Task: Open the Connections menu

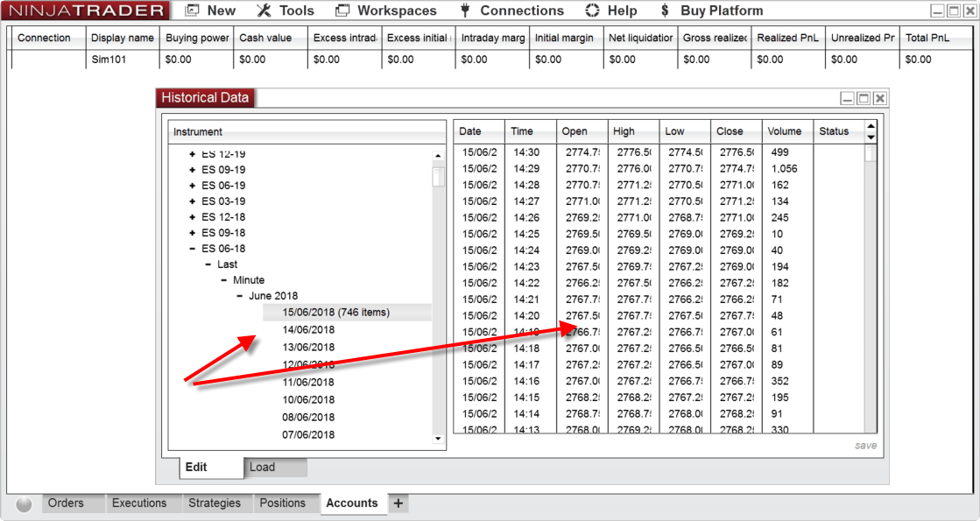Action: pos(522,11)
